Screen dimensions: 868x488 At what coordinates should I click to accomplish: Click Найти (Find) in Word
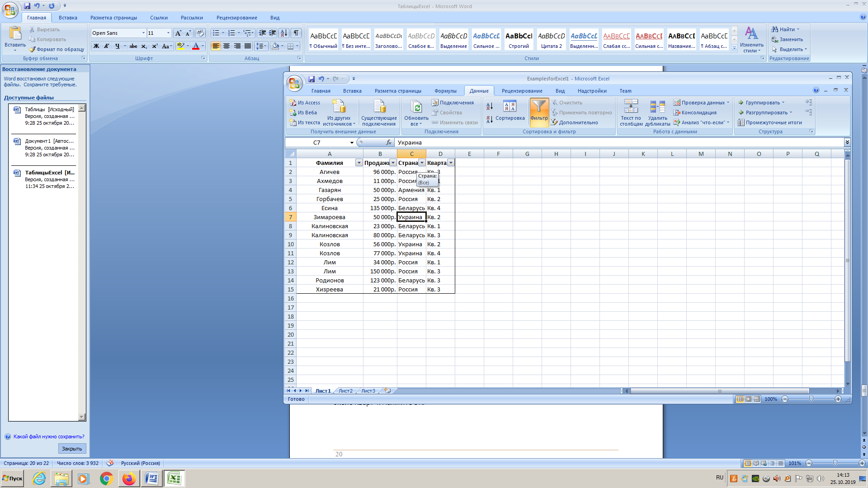[785, 29]
